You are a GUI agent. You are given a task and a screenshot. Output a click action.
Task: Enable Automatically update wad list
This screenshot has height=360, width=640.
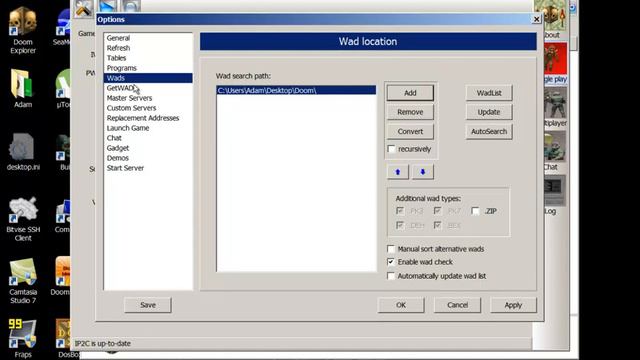[x=391, y=276]
